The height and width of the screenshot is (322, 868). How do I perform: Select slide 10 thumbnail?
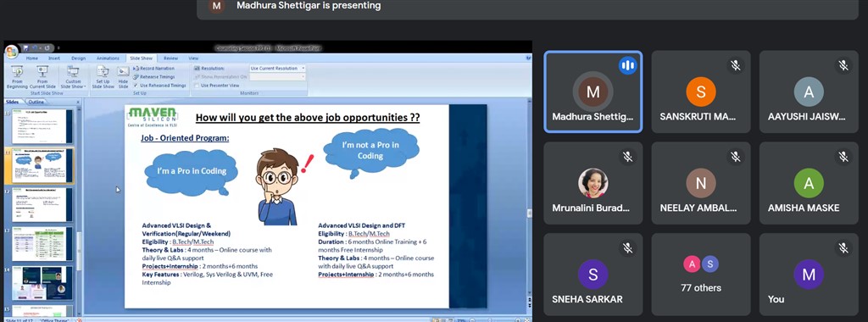[42, 127]
